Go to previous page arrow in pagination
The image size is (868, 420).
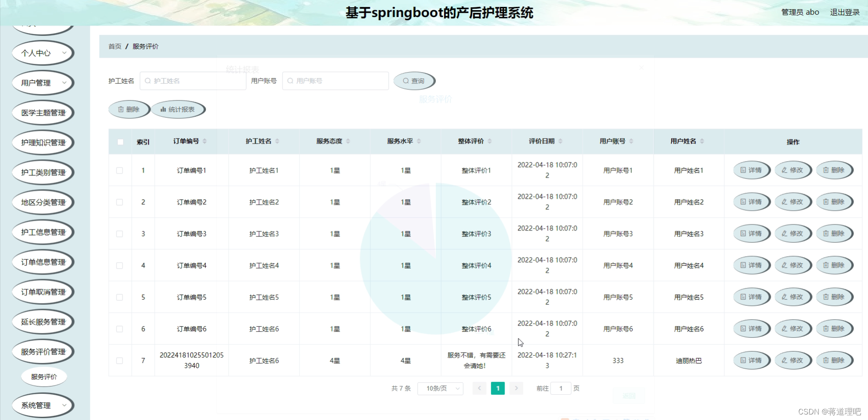(x=479, y=388)
